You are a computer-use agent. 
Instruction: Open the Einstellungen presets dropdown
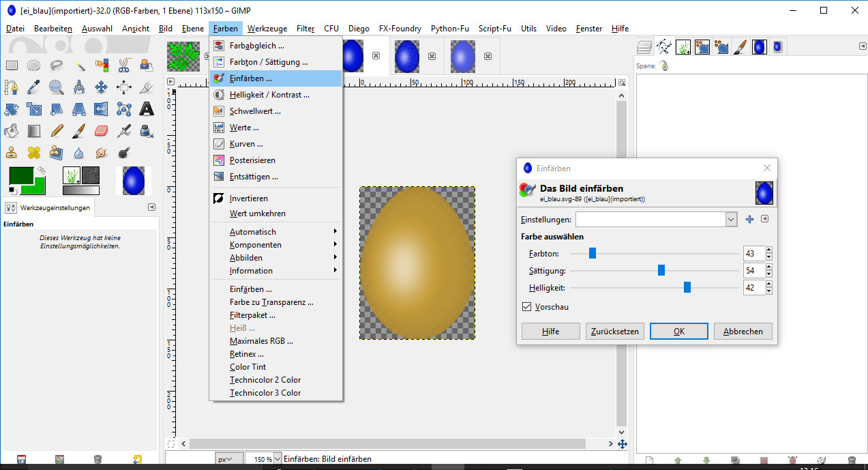[731, 219]
